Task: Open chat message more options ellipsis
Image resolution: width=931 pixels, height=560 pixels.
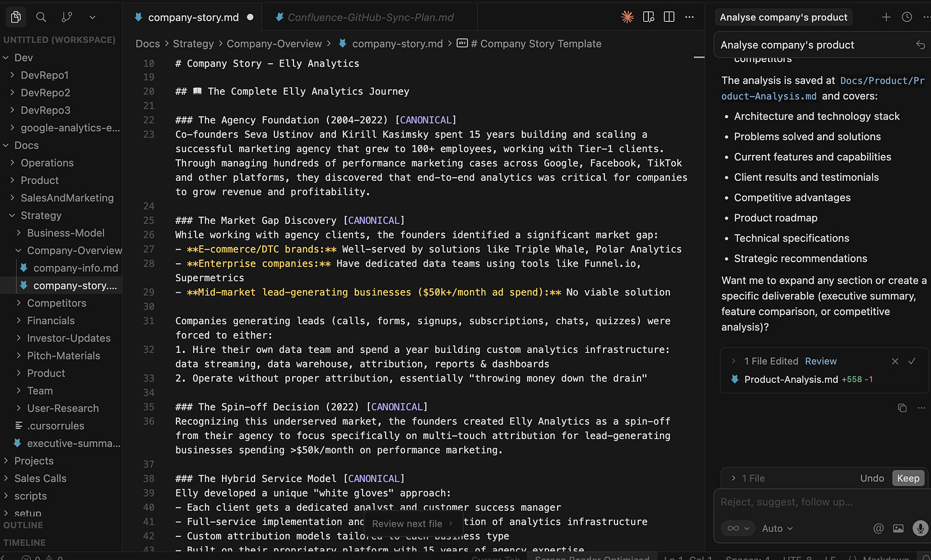Action: [x=921, y=408]
